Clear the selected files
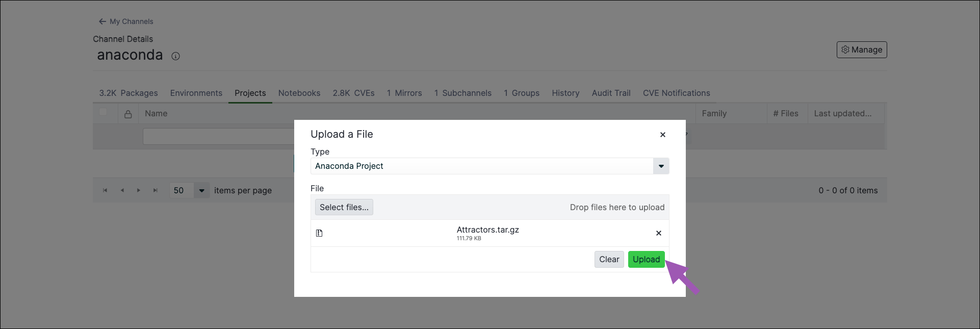Screen dimensions: 980x329 click(x=609, y=259)
